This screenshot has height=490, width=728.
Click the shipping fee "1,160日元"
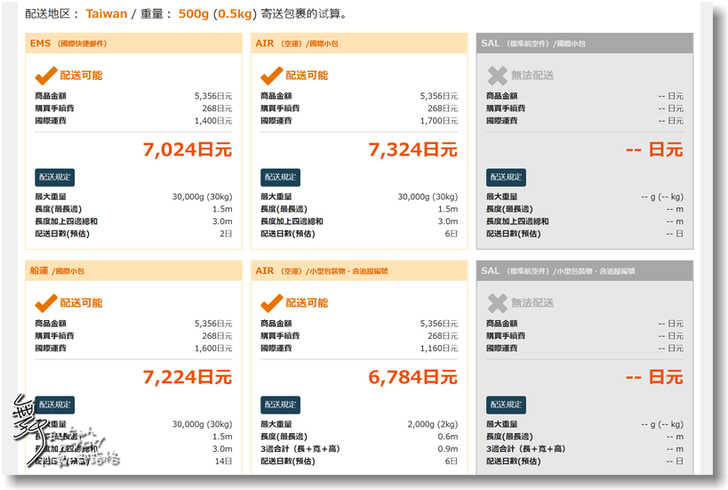(x=439, y=348)
